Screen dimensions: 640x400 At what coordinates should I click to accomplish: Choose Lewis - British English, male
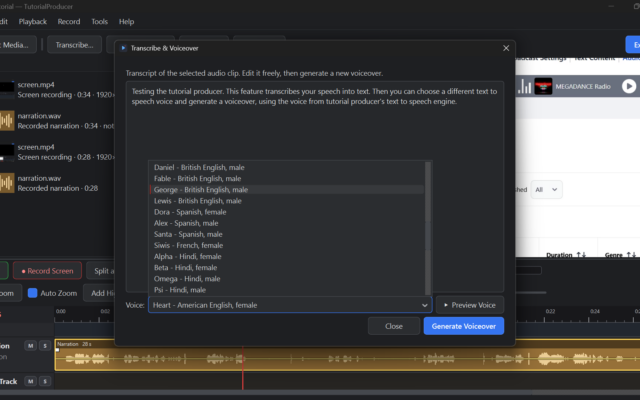point(287,201)
